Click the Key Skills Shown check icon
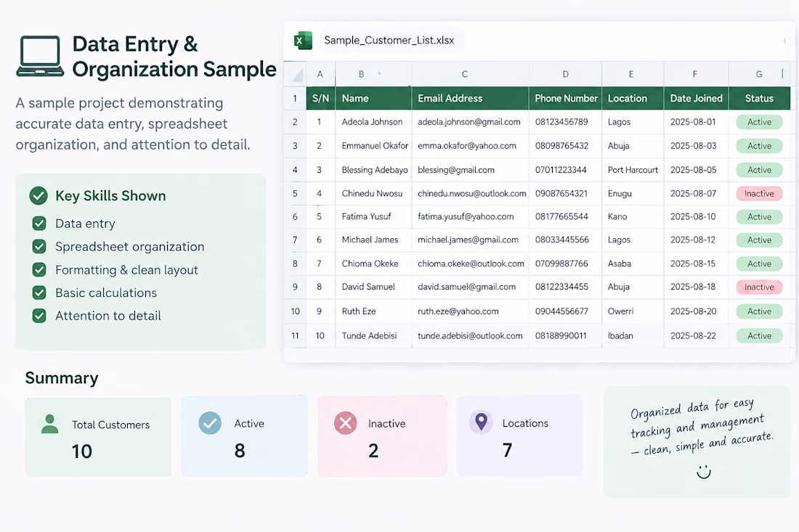 pyautogui.click(x=38, y=195)
